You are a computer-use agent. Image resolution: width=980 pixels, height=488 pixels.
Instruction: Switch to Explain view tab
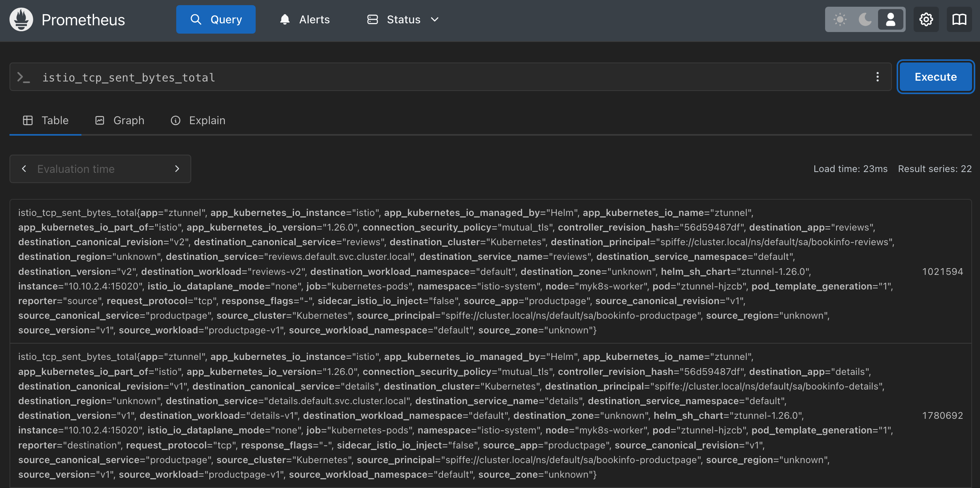pyautogui.click(x=198, y=121)
